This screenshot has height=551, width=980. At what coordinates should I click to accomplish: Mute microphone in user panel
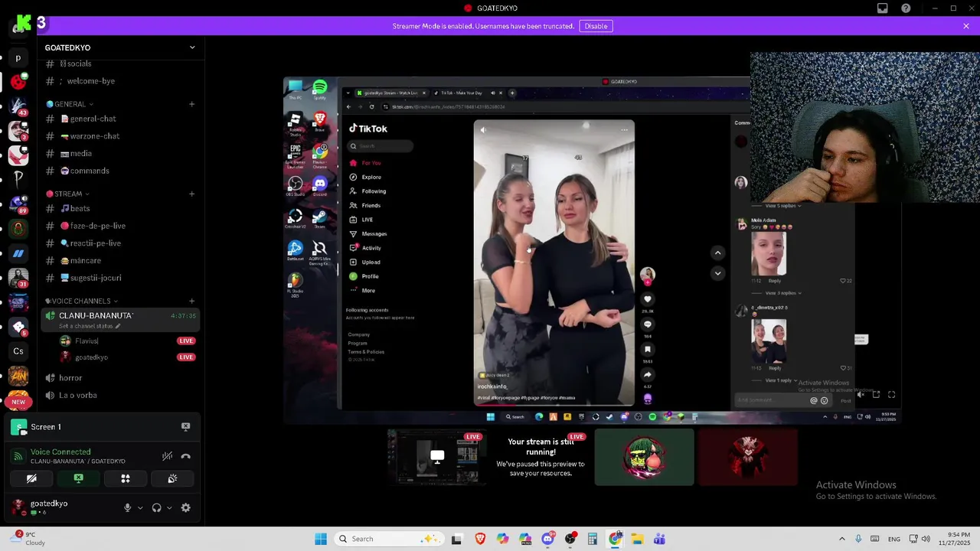(x=128, y=507)
